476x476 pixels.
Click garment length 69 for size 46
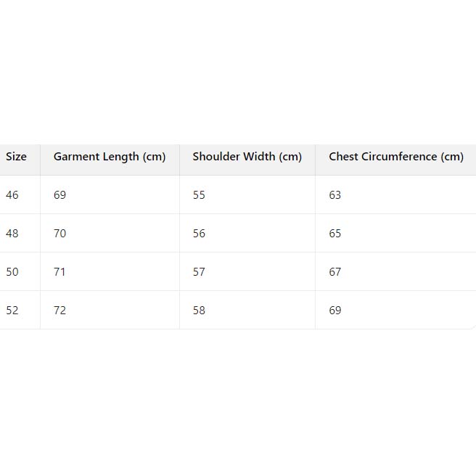(59, 195)
